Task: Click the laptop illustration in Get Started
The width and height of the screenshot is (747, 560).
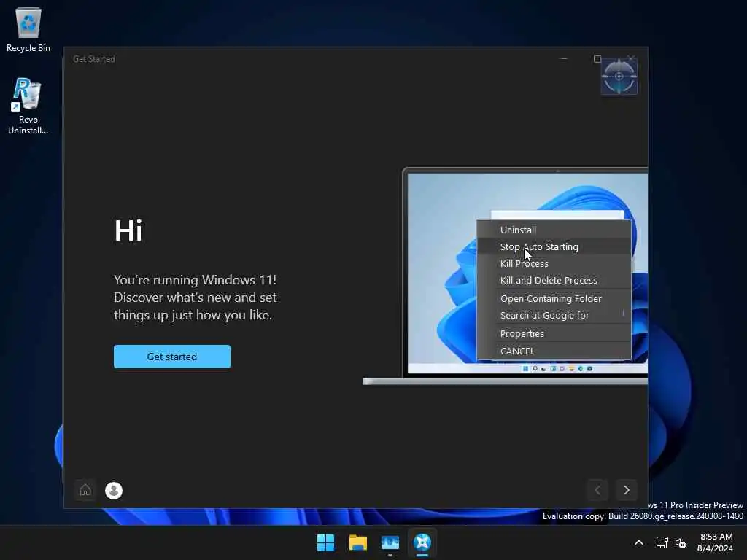Action: (505, 276)
